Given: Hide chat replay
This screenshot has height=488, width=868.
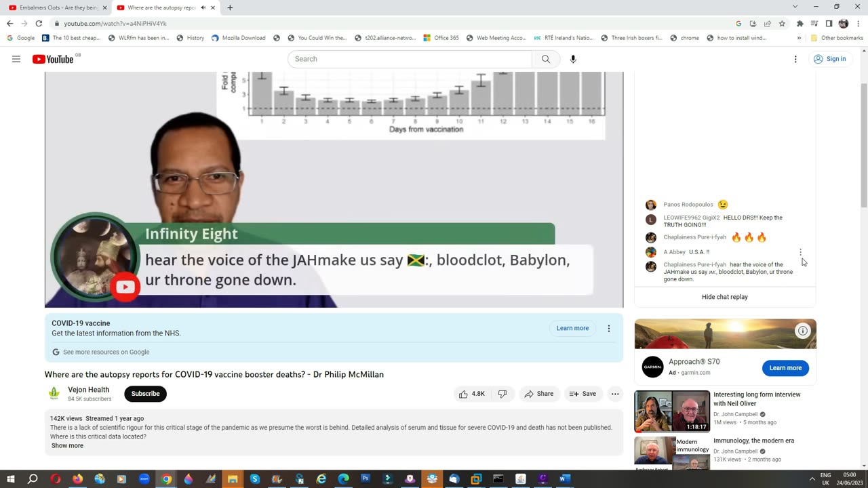Looking at the screenshot, I should click(725, 297).
